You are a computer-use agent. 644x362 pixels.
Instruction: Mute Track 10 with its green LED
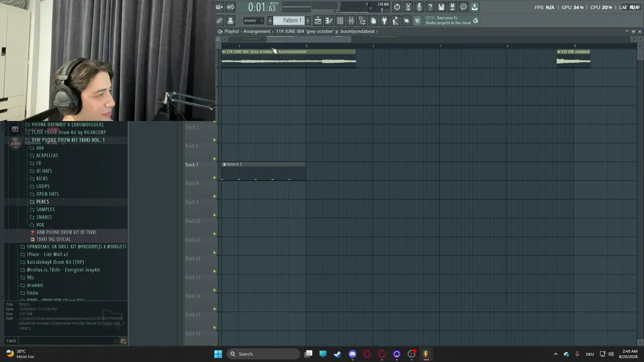(215, 234)
